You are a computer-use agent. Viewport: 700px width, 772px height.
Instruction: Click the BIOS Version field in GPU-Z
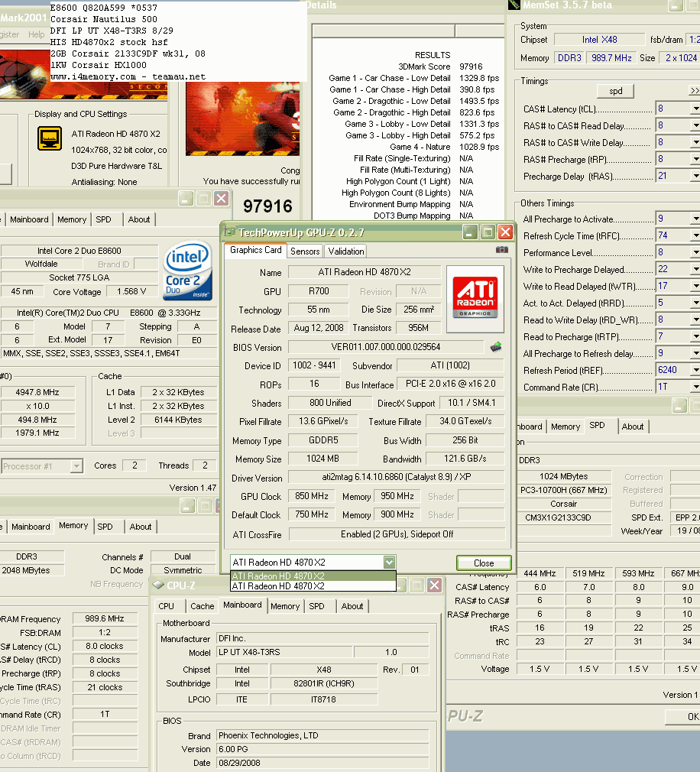[385, 347]
